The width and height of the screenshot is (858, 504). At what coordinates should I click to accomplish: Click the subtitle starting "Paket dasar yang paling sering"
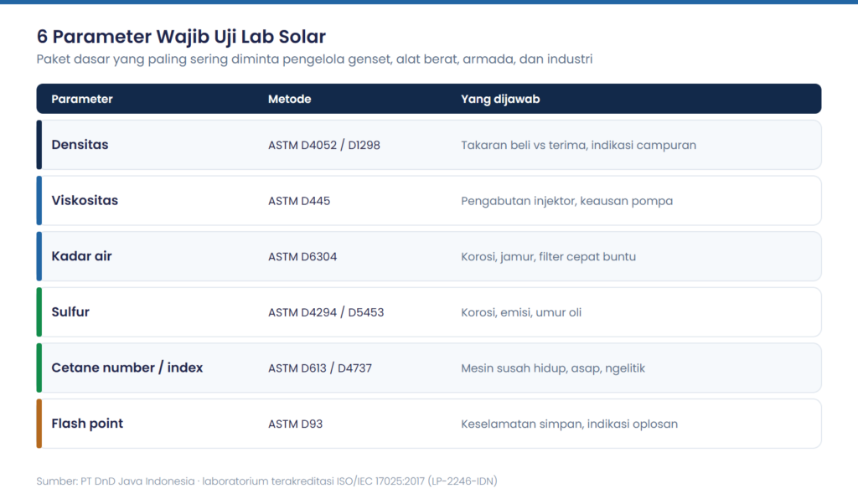315,59
